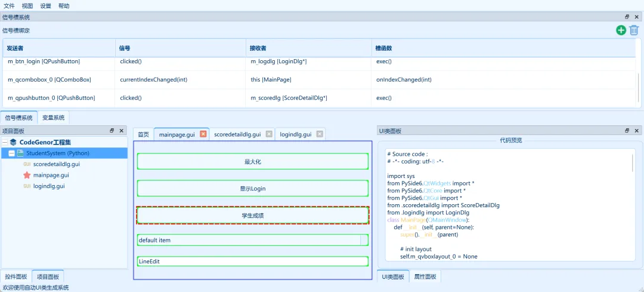The width and height of the screenshot is (644, 292).
Task: Select the mainpage.gui editor tab
Action: tap(177, 134)
